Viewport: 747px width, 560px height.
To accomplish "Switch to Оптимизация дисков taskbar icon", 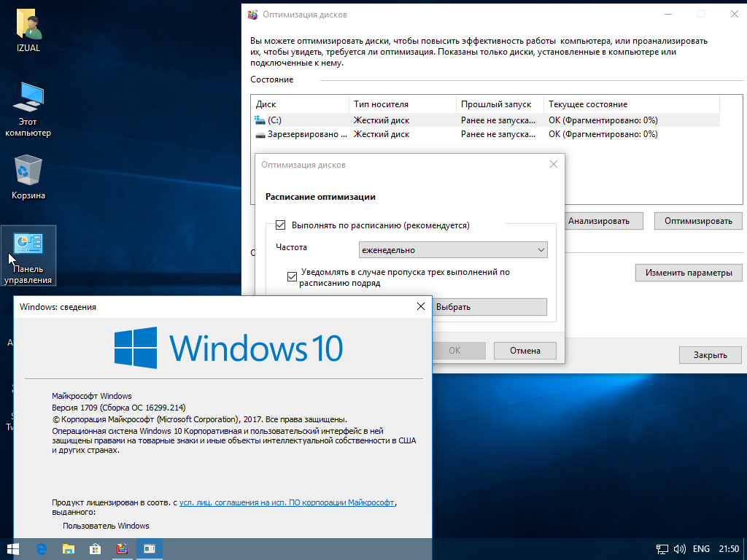I will coord(123,549).
